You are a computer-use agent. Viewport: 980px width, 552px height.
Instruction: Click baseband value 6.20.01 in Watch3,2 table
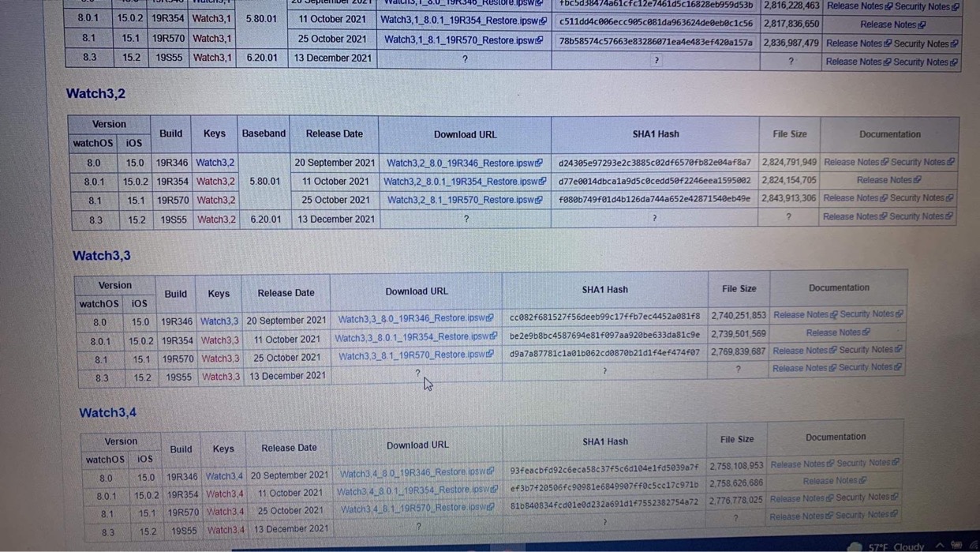(x=265, y=219)
